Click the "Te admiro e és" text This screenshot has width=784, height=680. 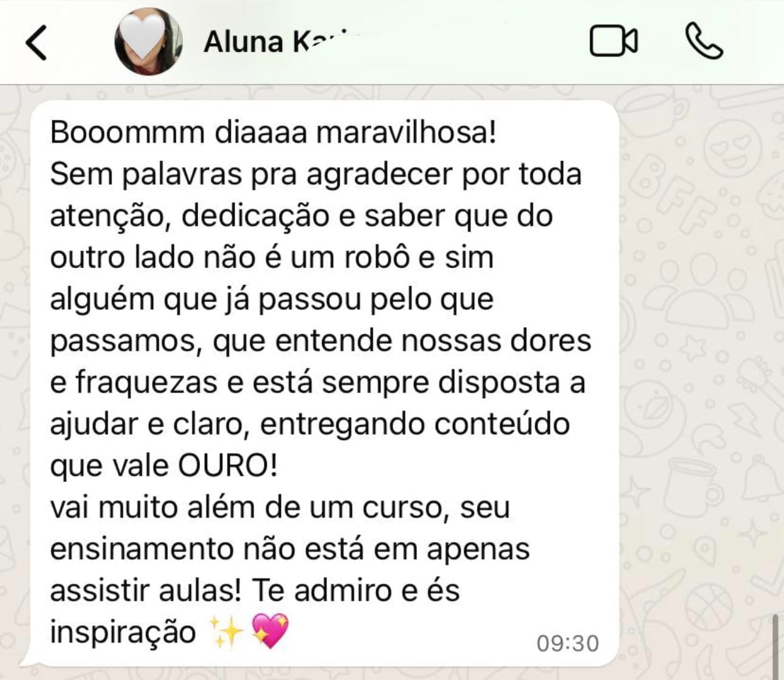356,590
